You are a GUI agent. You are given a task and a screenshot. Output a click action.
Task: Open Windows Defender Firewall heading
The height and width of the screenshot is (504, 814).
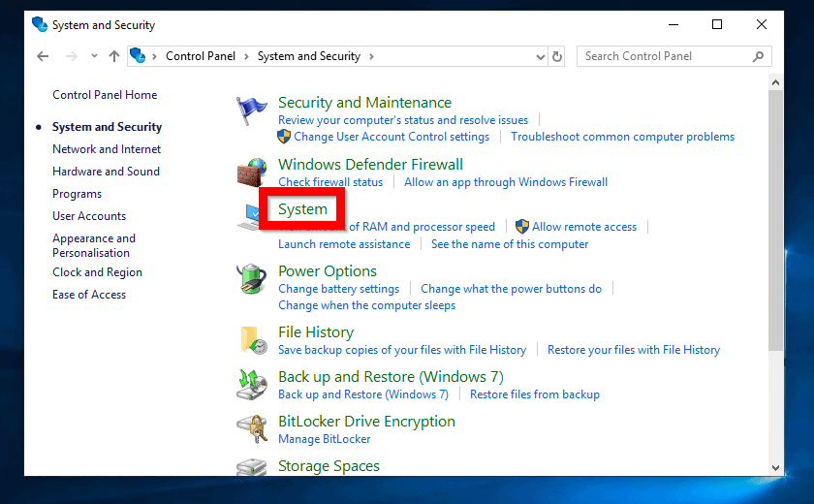370,164
